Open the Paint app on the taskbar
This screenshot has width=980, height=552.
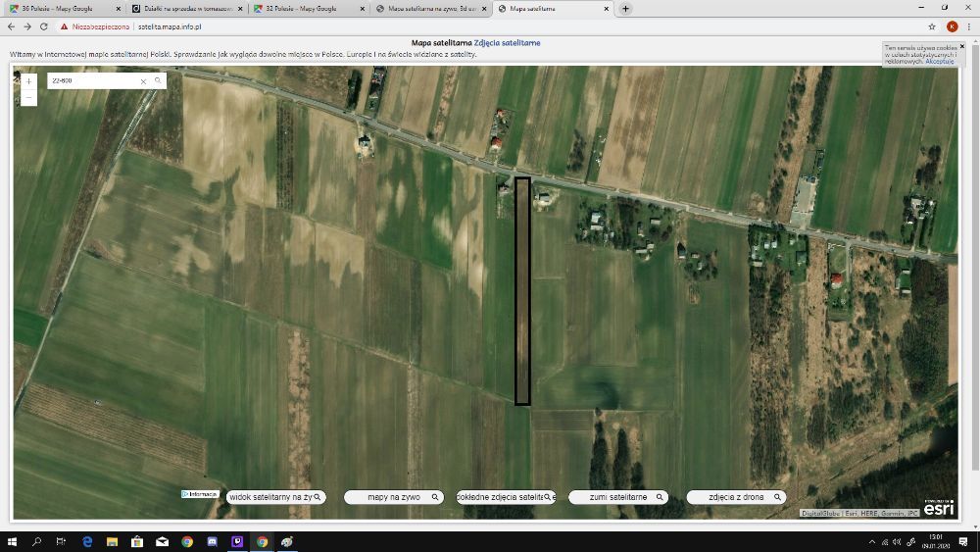[287, 541]
